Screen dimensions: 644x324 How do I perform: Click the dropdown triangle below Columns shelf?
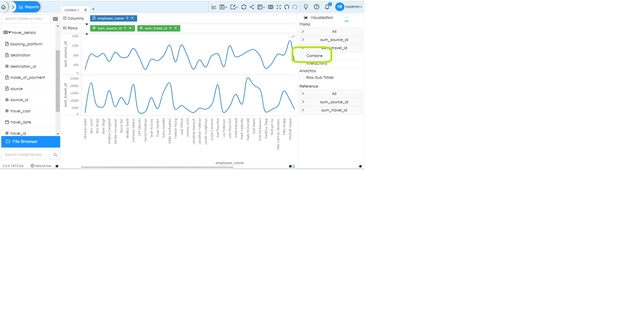coord(87,24)
